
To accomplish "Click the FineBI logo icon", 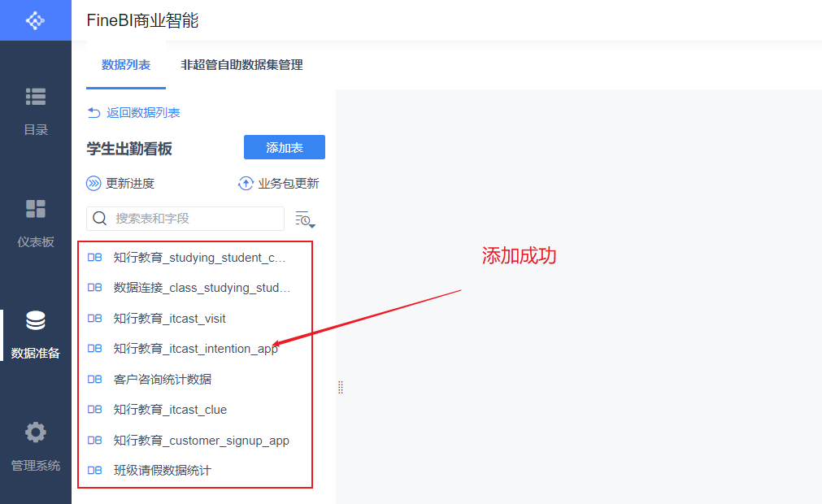I will 35,20.
